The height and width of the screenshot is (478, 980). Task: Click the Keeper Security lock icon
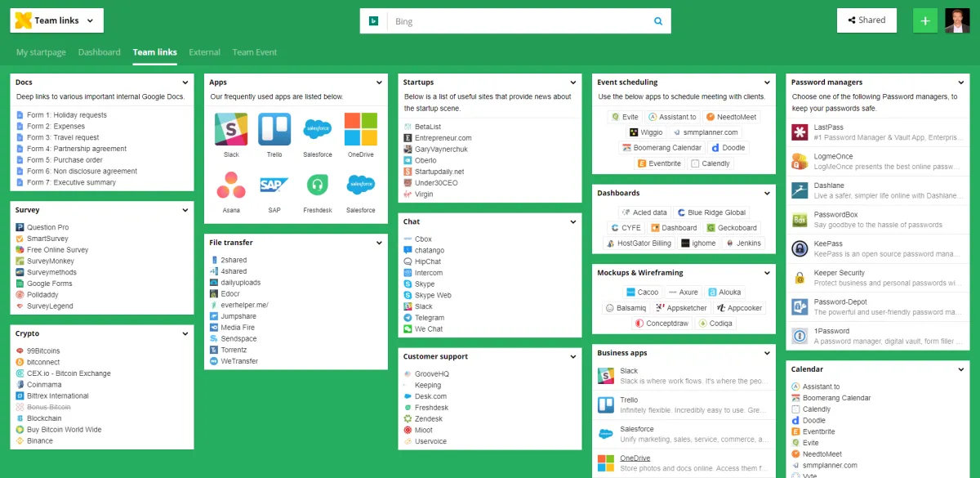tap(800, 278)
